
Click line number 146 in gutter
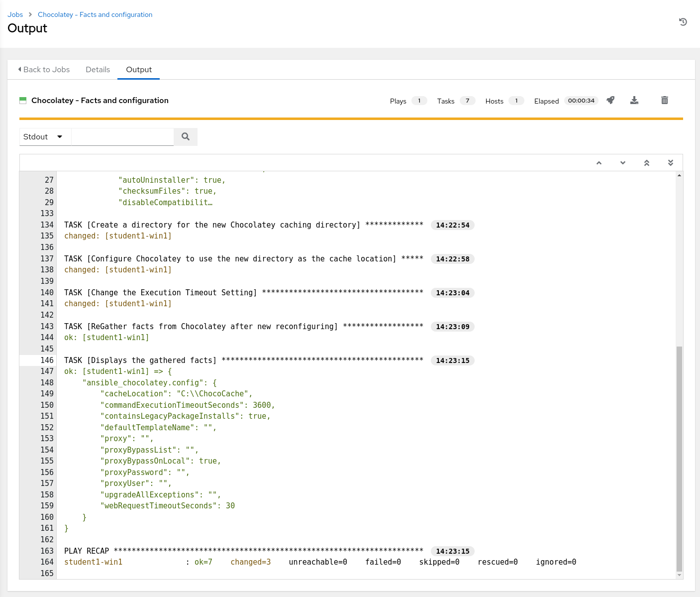pos(47,360)
